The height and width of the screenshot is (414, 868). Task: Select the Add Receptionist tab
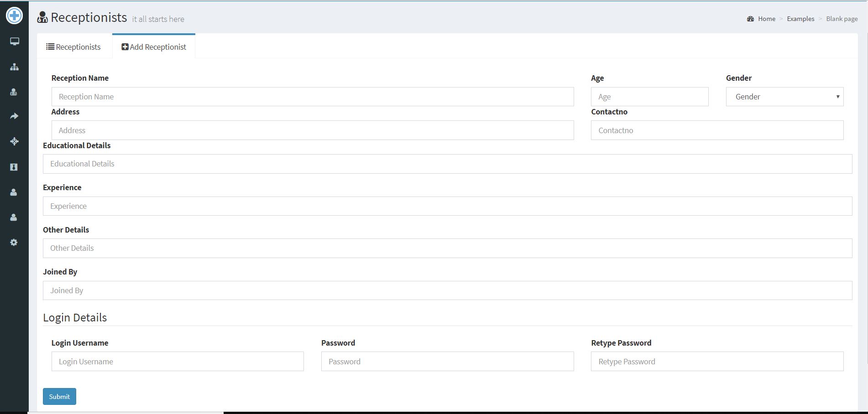[x=154, y=47]
